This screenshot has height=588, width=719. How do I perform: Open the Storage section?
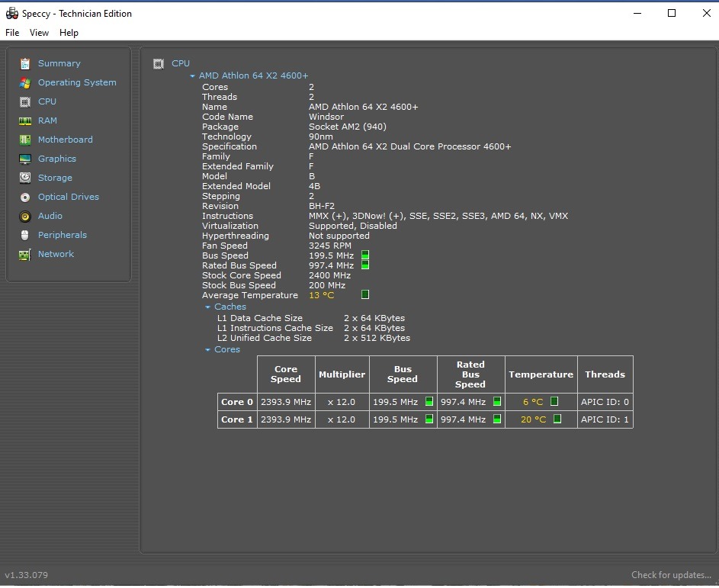(55, 178)
